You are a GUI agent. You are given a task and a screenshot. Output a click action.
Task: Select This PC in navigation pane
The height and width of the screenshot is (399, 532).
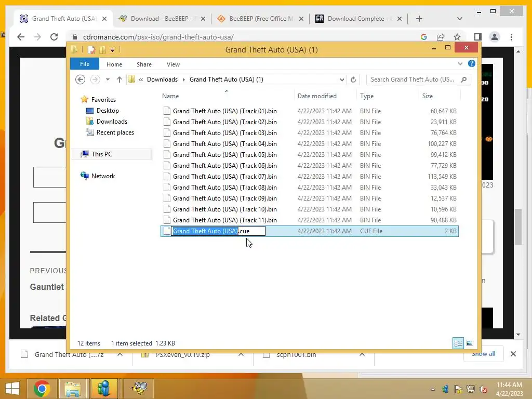[101, 154]
